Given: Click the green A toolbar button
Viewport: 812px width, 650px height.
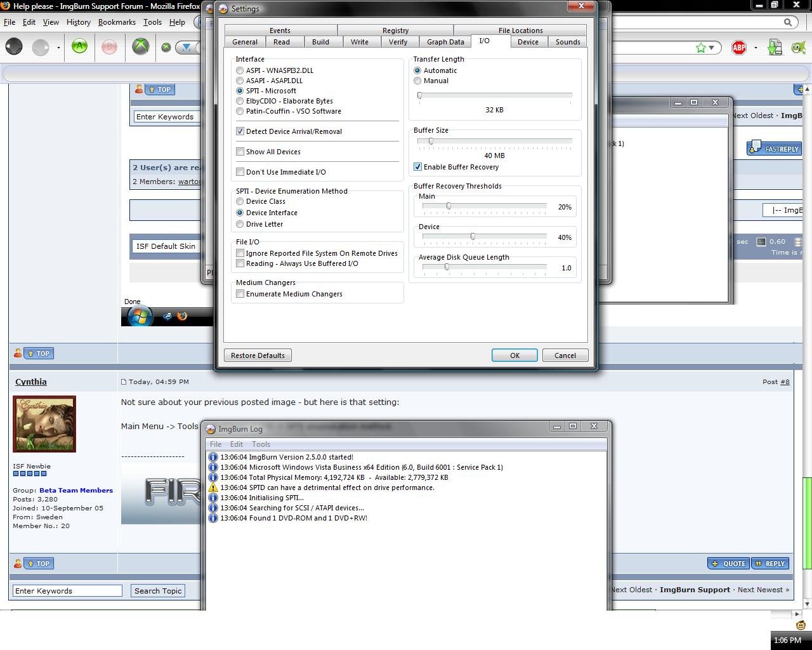Looking at the screenshot, I should pos(79,46).
